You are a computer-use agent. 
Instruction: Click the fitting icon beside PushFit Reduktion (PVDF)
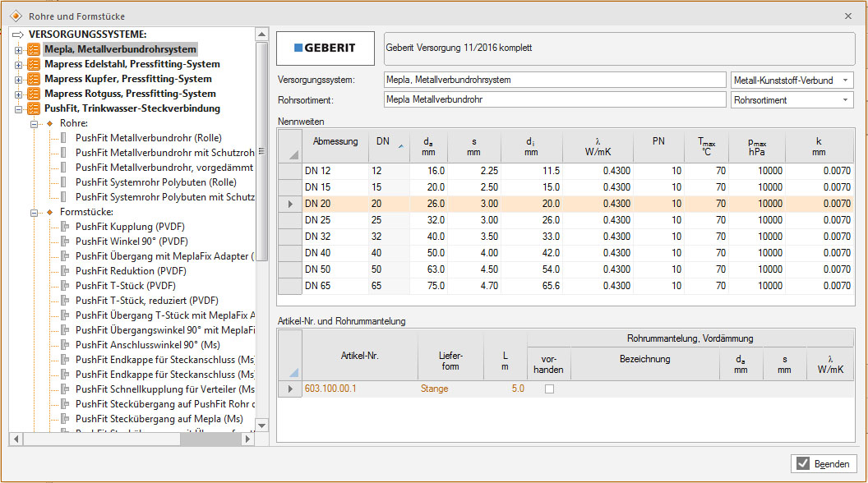(65, 270)
